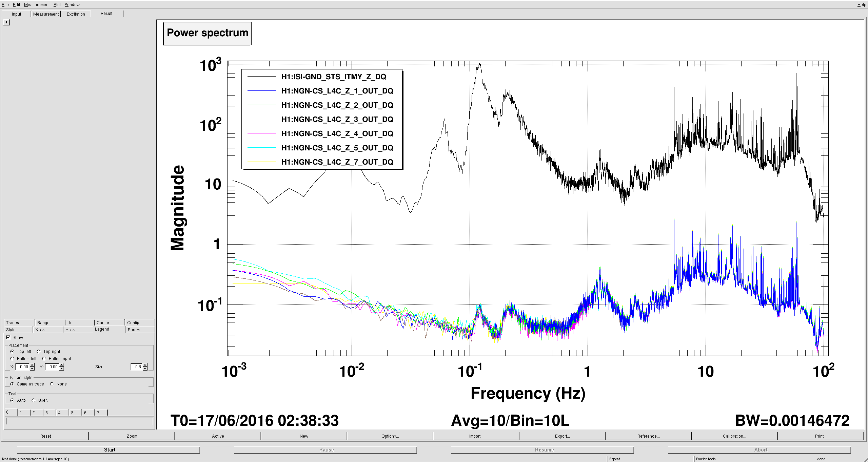This screenshot has height=462, width=868.
Task: Click the Pause button
Action: tap(325, 450)
